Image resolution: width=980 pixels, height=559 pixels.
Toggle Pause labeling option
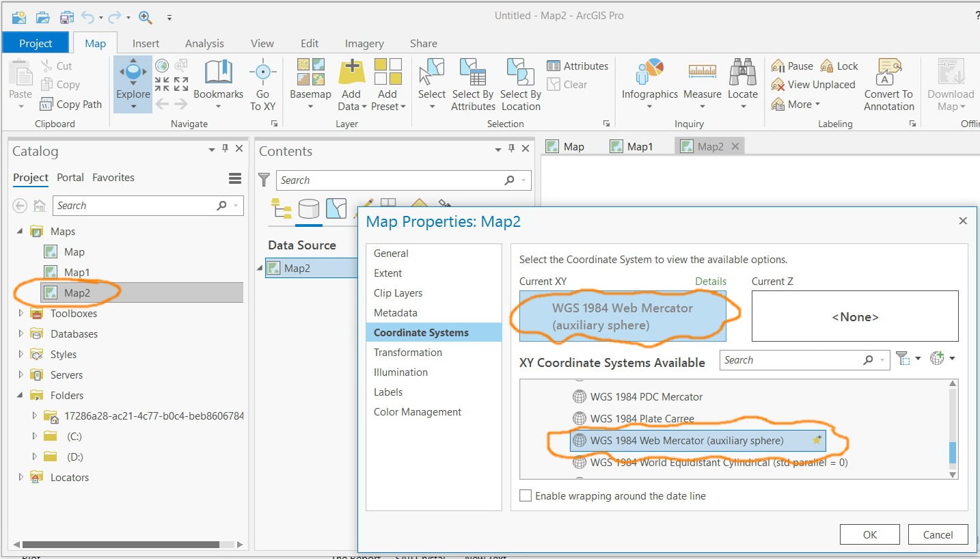coord(792,66)
